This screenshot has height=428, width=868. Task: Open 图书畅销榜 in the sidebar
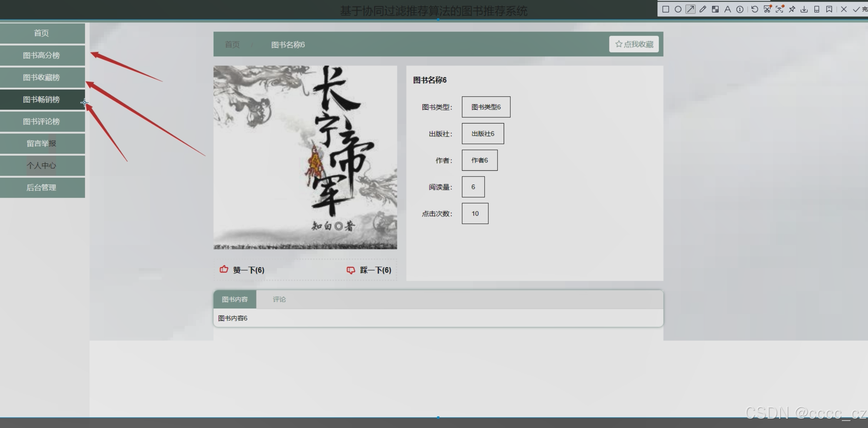pos(42,100)
